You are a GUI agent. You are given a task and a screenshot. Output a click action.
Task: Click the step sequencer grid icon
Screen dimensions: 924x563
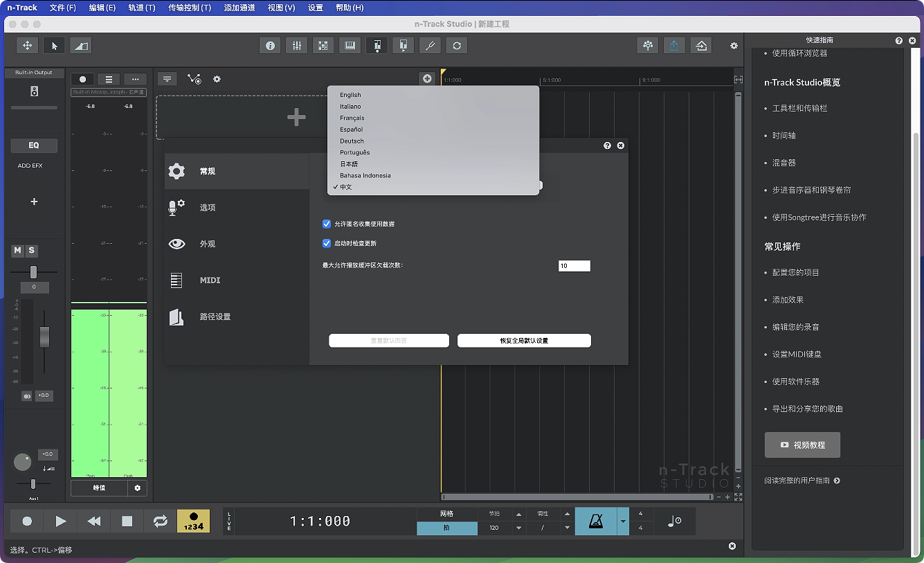[x=323, y=46]
